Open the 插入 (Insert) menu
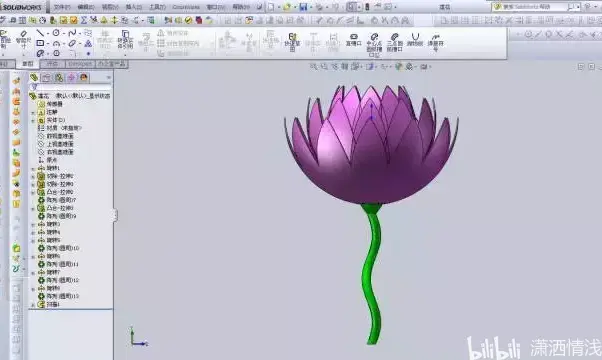Viewport: 602px width, 360px height. click(x=134, y=7)
